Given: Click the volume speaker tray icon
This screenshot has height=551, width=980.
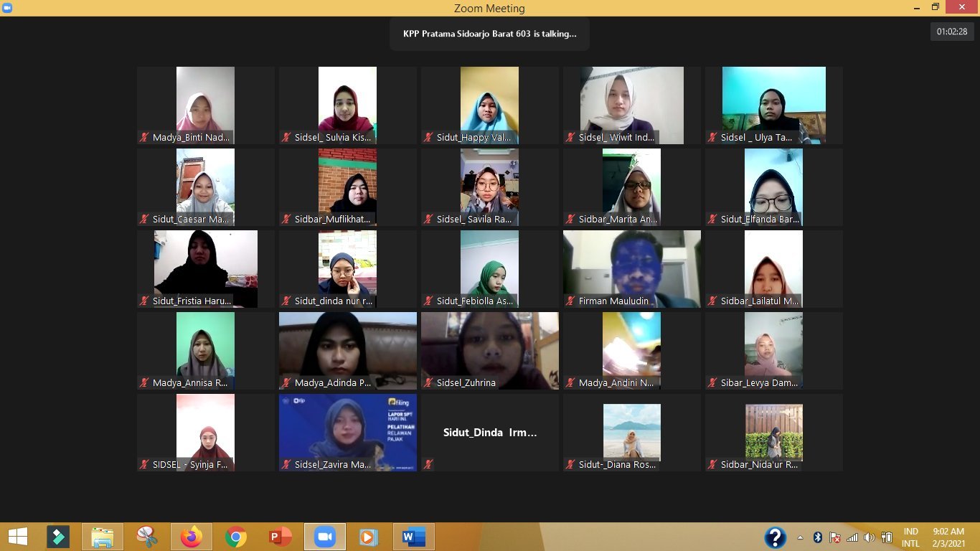Looking at the screenshot, I should click(870, 537).
